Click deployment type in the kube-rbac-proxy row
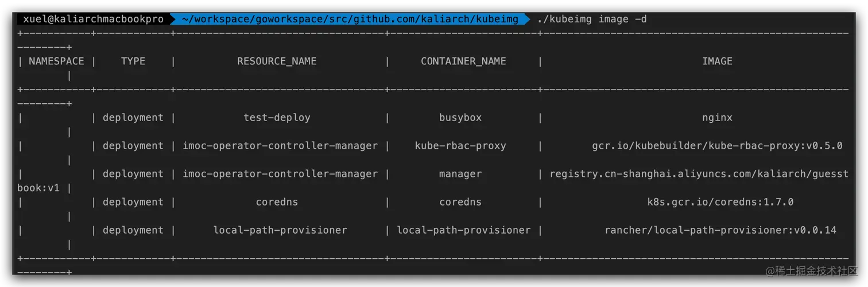The height and width of the screenshot is (287, 868). click(133, 146)
